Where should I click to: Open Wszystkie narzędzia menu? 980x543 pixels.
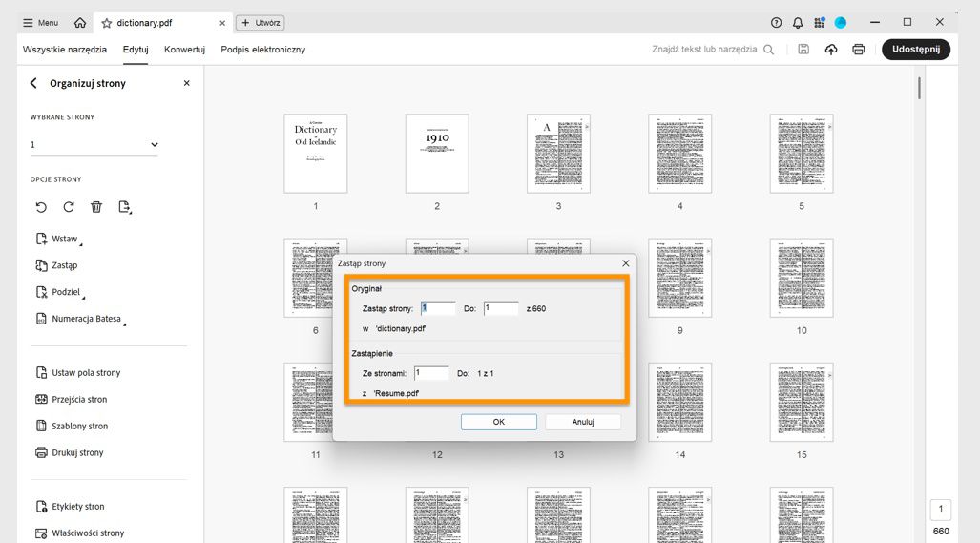[x=64, y=50]
